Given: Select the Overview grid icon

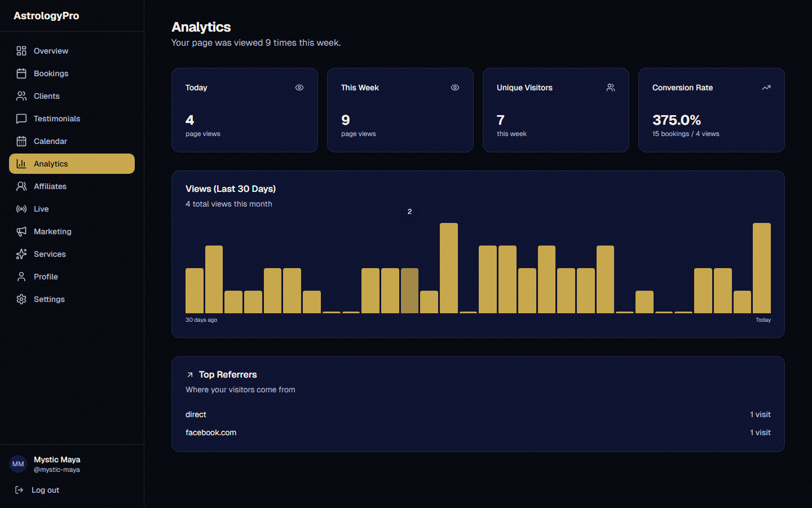Looking at the screenshot, I should click(x=21, y=50).
